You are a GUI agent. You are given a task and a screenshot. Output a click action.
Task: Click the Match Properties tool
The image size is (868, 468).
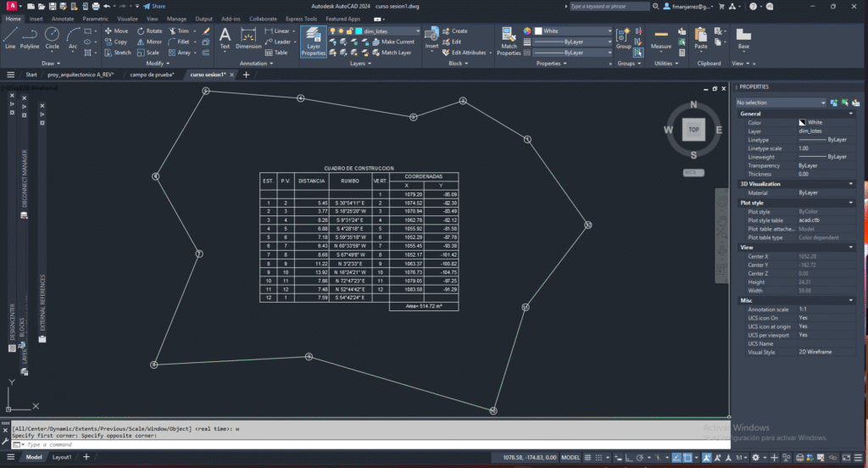[x=509, y=41]
